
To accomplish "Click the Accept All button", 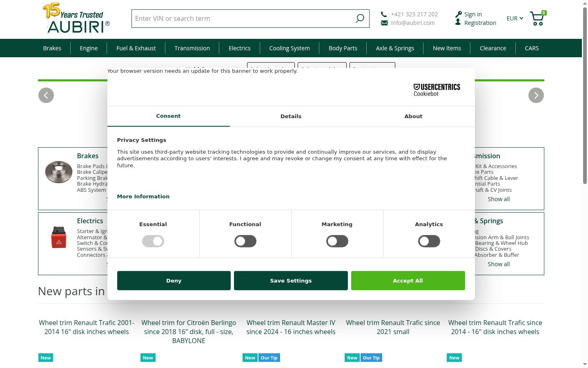I will point(408,280).
